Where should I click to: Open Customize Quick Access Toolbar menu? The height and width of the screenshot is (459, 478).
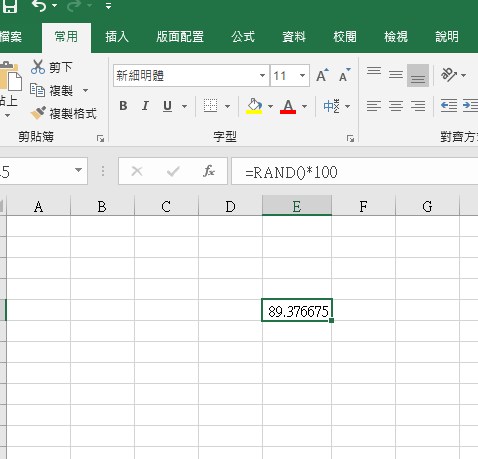pos(108,6)
